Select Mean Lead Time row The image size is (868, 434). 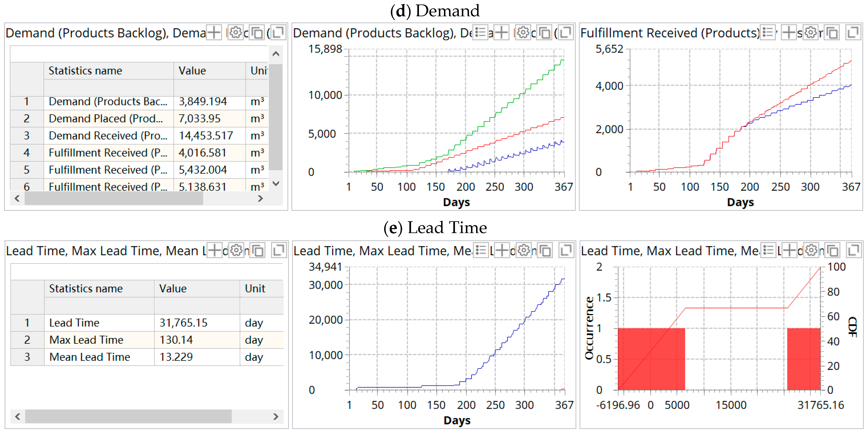(x=90, y=357)
